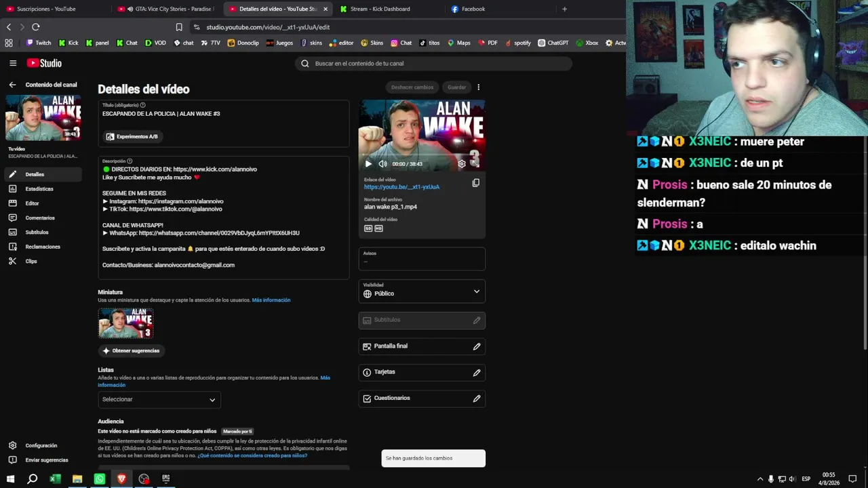Open the three-dot options menu beside Guardar
The image size is (868, 488).
coord(478,87)
